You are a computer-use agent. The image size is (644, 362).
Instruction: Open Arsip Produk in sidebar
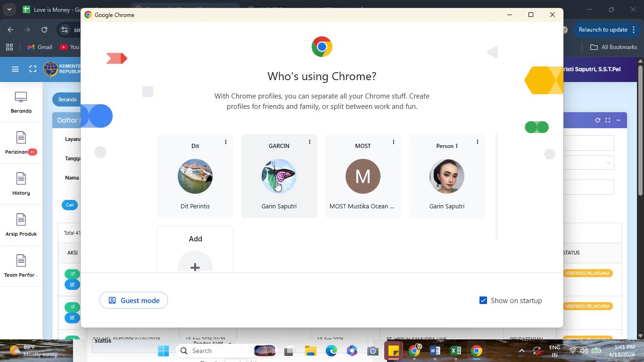click(x=21, y=225)
